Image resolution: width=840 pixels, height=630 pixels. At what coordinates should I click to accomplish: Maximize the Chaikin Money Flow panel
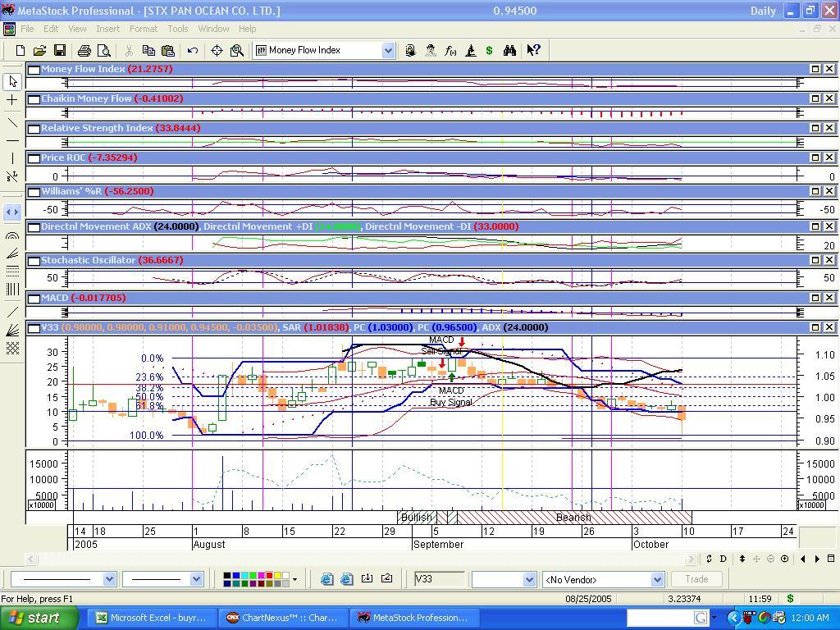pyautogui.click(x=815, y=98)
